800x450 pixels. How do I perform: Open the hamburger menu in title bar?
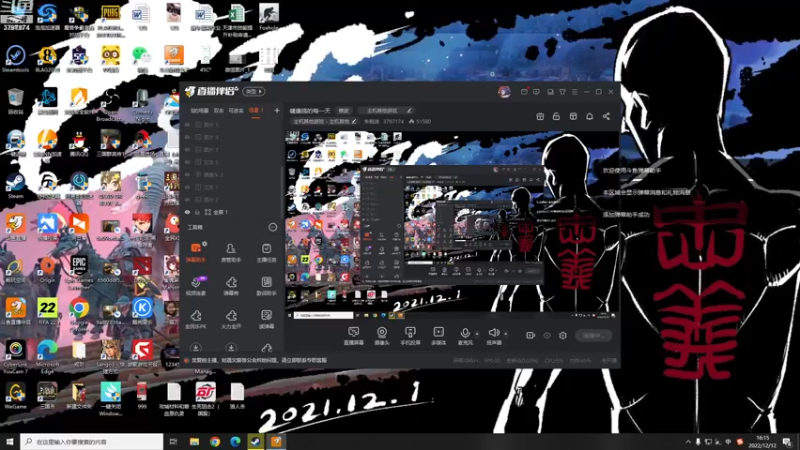[x=574, y=92]
